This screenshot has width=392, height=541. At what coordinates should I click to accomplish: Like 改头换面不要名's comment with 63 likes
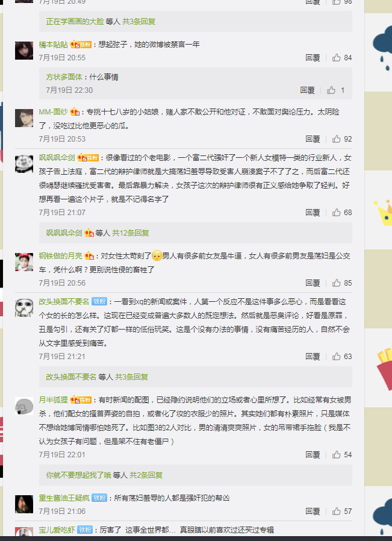(x=337, y=357)
